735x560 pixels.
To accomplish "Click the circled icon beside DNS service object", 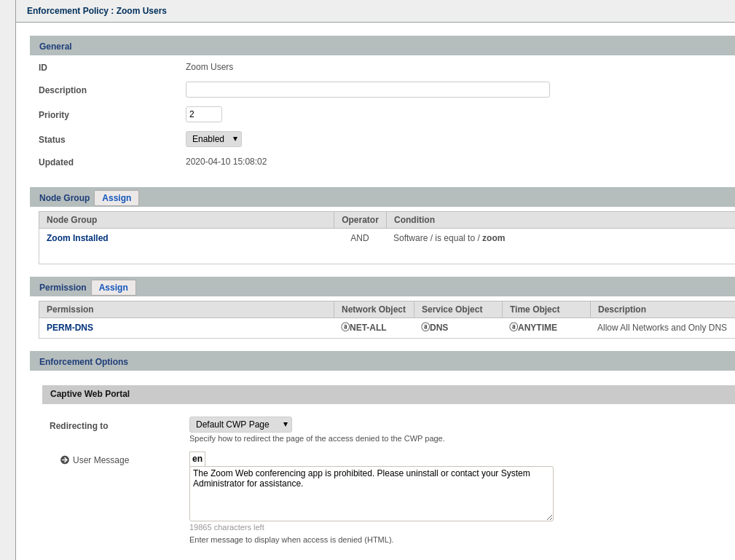I will coord(425,328).
